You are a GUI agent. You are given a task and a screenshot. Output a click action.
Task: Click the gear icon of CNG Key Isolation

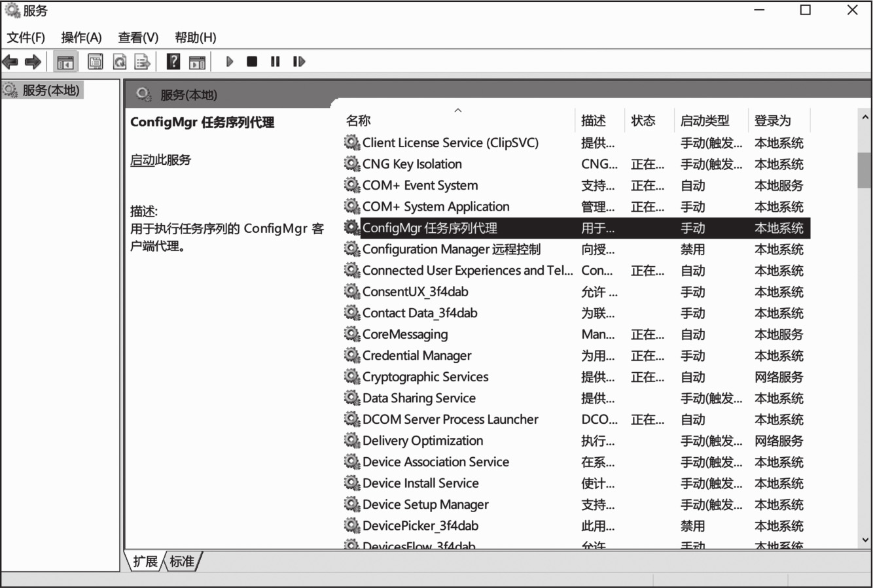(x=352, y=164)
